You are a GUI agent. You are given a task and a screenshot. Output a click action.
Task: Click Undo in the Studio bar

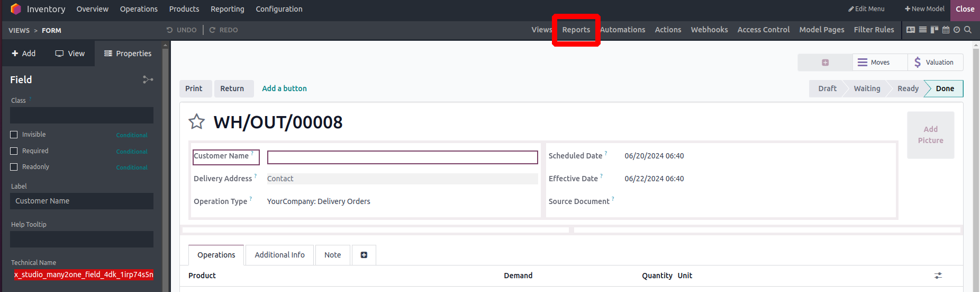click(182, 30)
